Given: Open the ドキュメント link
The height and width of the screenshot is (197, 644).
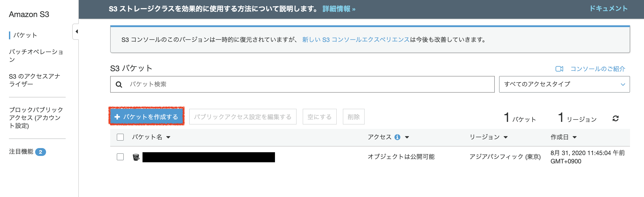Looking at the screenshot, I should click(x=608, y=9).
